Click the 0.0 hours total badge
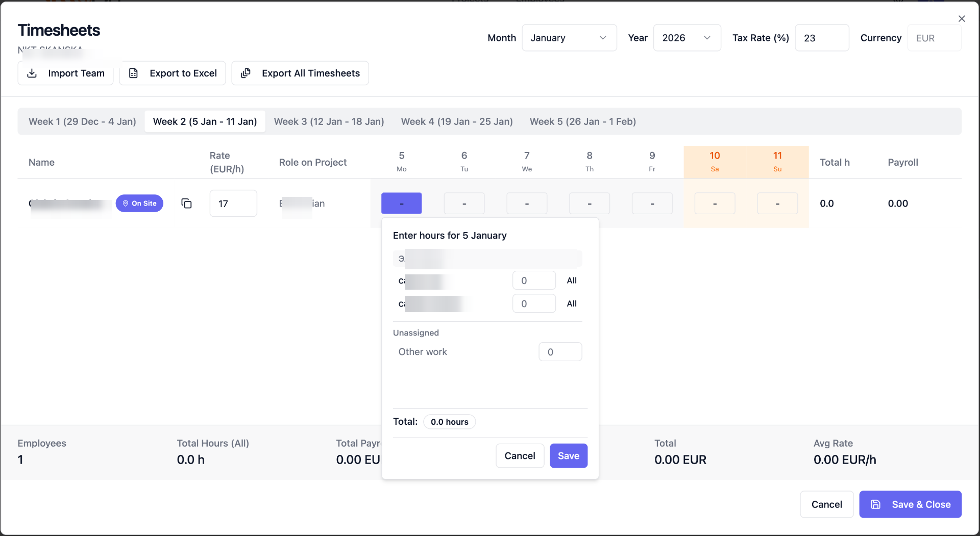 coord(449,422)
